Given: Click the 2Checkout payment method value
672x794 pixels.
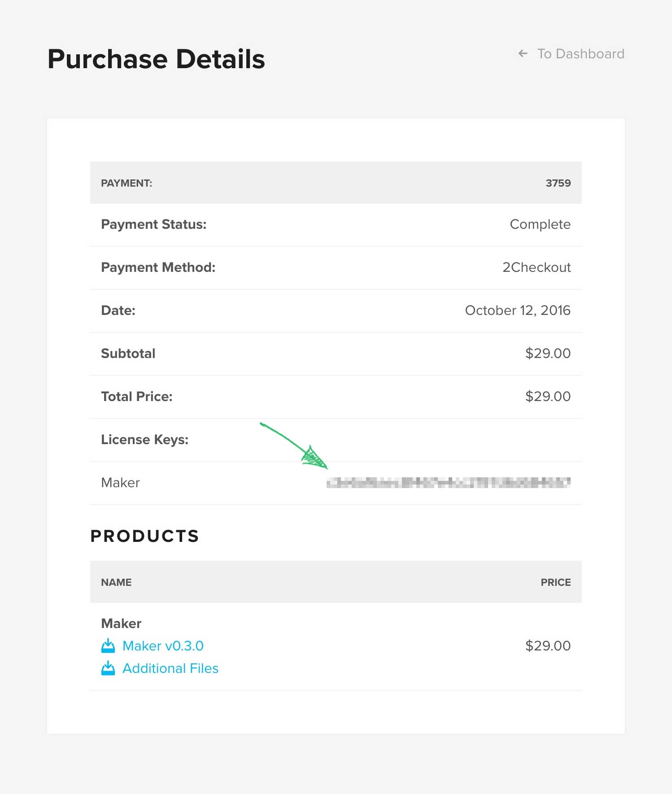Looking at the screenshot, I should point(537,267).
